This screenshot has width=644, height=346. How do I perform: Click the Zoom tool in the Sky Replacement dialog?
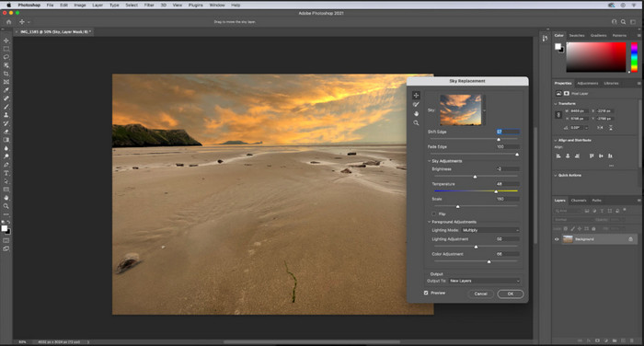click(x=416, y=123)
